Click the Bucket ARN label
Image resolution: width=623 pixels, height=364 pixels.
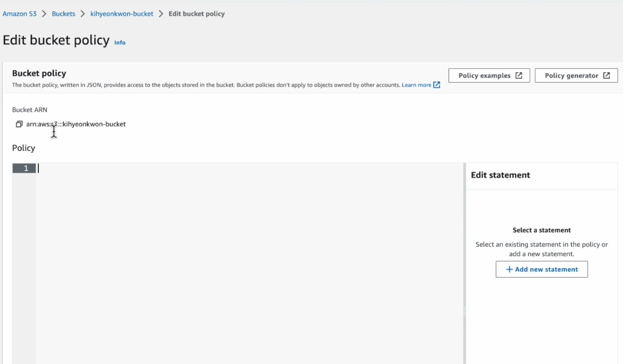click(30, 110)
